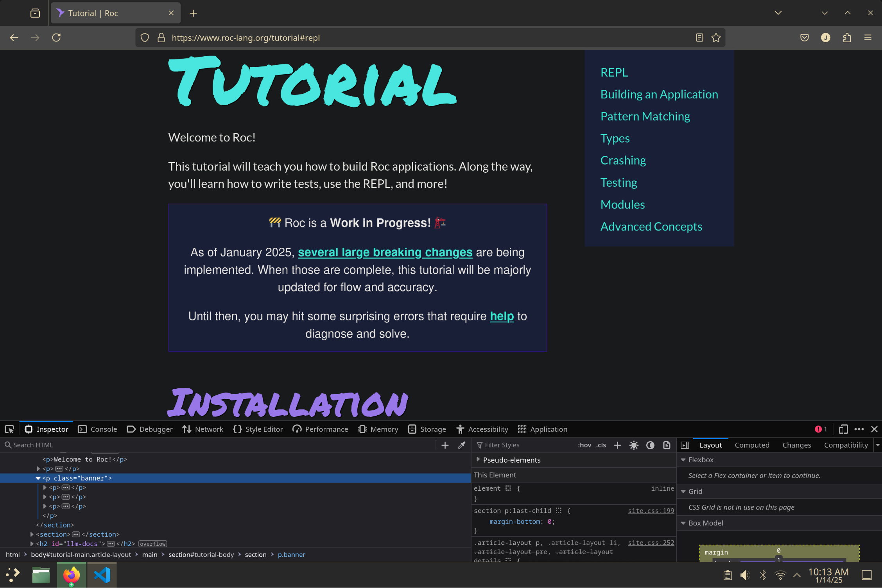Expand the collapsed section node

point(32,535)
